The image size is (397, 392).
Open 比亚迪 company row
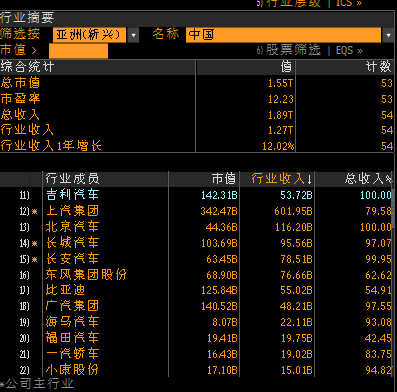click(65, 290)
